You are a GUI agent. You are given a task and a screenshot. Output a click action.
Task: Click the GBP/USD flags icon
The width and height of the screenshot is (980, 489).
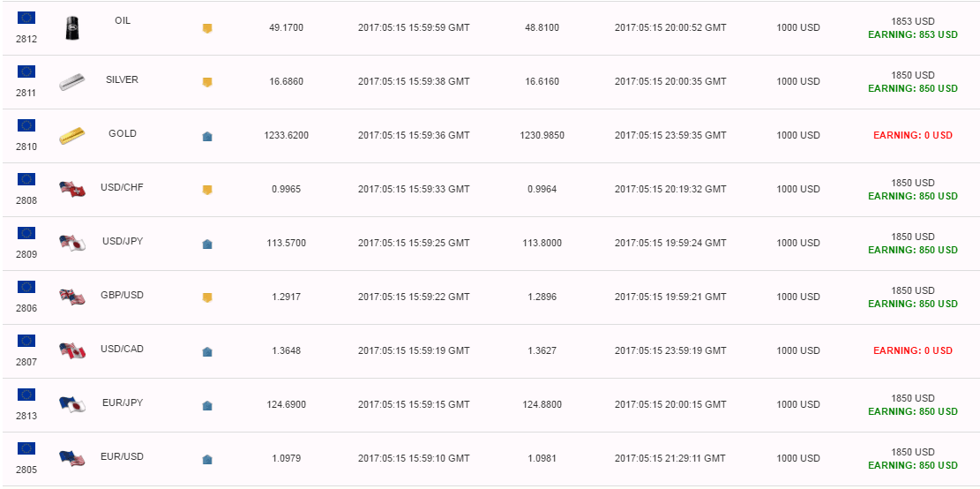click(71, 297)
